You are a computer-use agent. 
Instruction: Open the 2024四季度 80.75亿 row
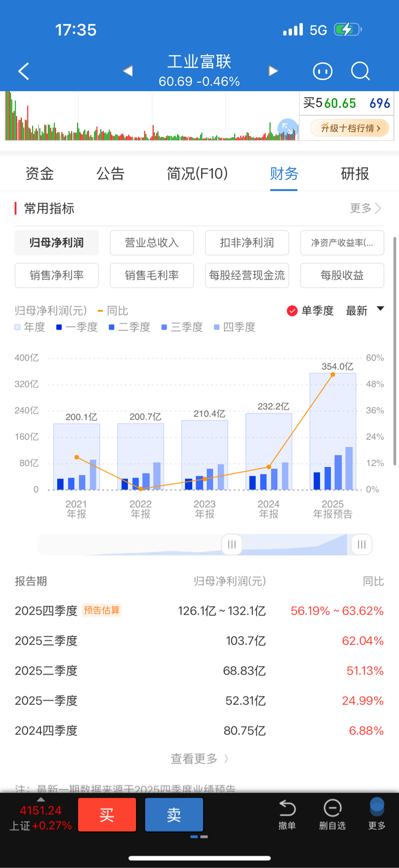tap(199, 731)
